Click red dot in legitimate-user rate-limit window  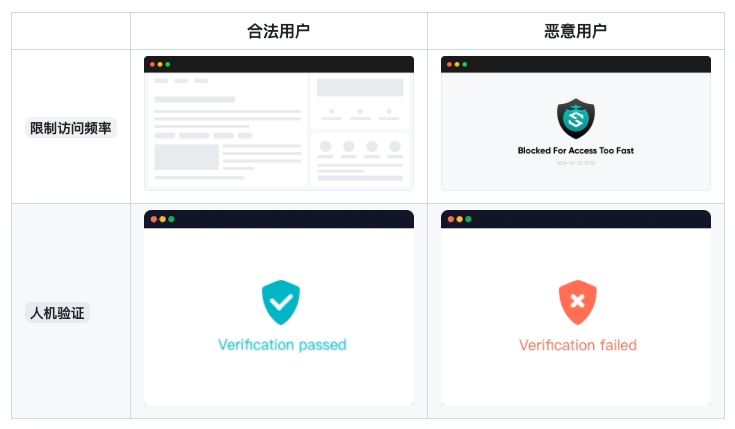152,65
